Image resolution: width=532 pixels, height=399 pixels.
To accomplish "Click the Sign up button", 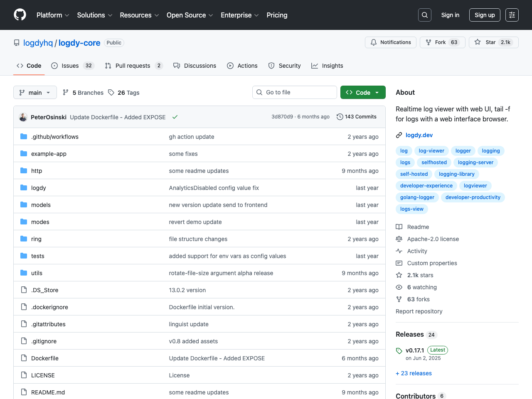I will click(x=485, y=15).
